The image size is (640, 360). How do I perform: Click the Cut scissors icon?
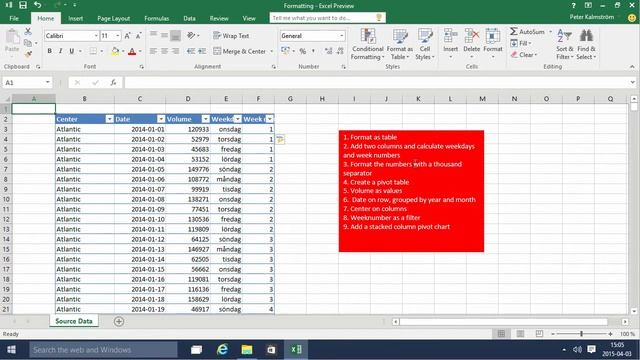tap(28, 31)
